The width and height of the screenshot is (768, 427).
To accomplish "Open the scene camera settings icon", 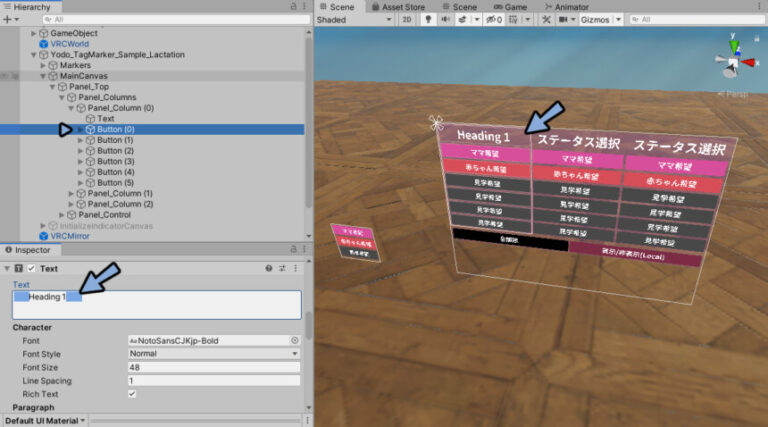I will coord(564,20).
